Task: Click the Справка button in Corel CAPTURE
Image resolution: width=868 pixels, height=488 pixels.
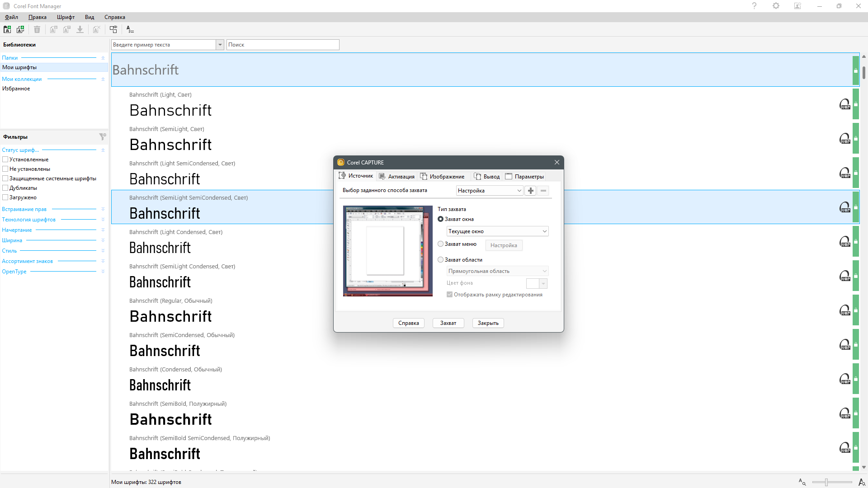Action: 409,323
